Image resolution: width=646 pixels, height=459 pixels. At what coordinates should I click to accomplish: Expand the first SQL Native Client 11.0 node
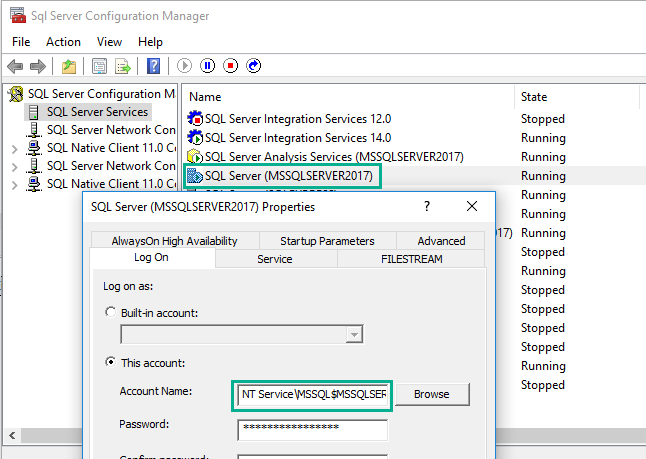tap(14, 148)
